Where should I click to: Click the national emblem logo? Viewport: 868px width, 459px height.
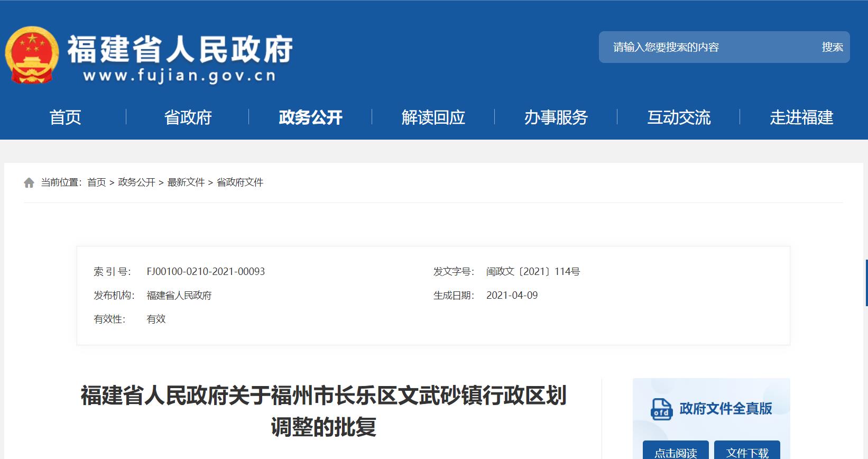(x=32, y=55)
